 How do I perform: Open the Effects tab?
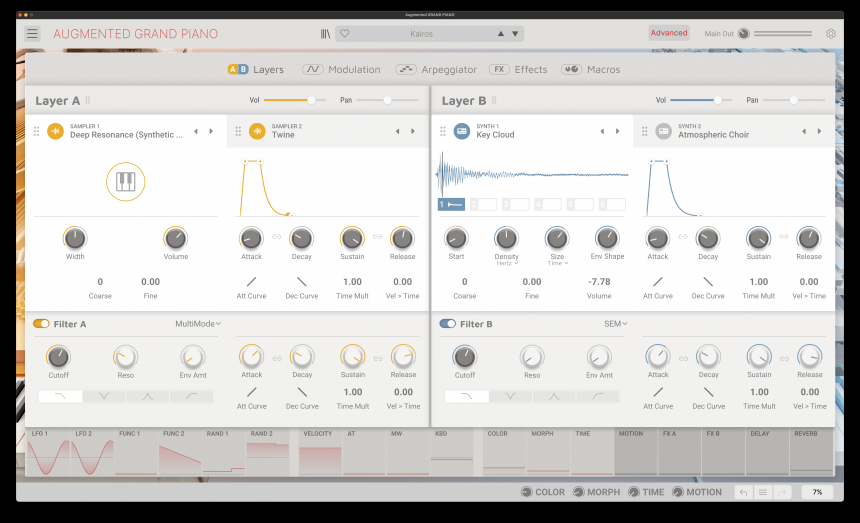[x=518, y=70]
